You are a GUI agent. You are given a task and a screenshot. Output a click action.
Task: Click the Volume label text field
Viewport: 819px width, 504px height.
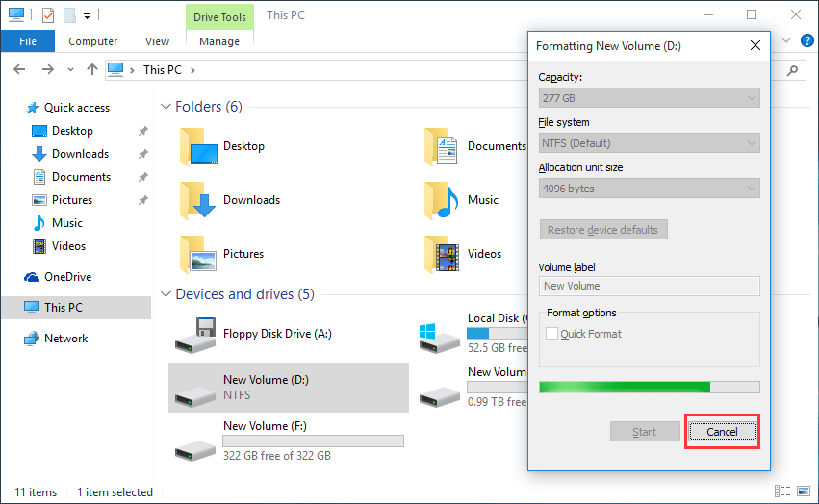(x=649, y=286)
